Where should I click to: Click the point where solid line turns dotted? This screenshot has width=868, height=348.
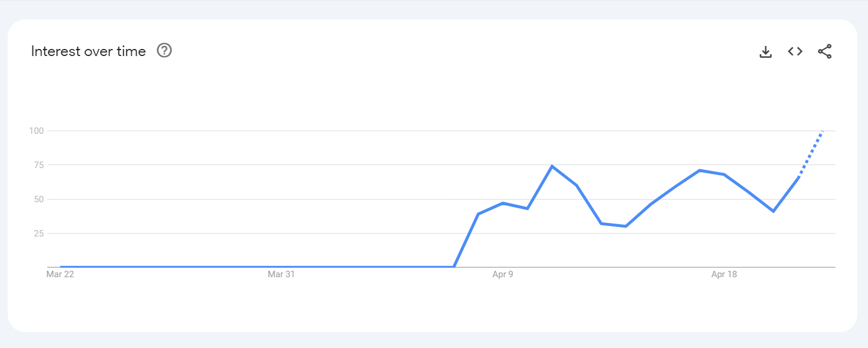click(798, 177)
